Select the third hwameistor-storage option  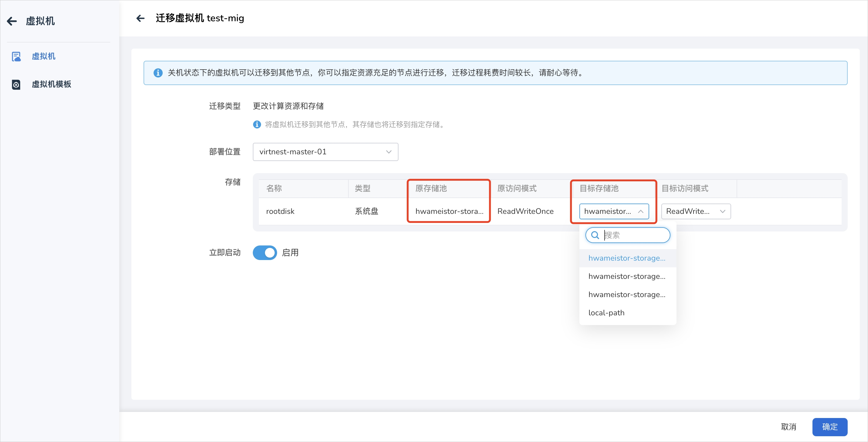pyautogui.click(x=627, y=294)
